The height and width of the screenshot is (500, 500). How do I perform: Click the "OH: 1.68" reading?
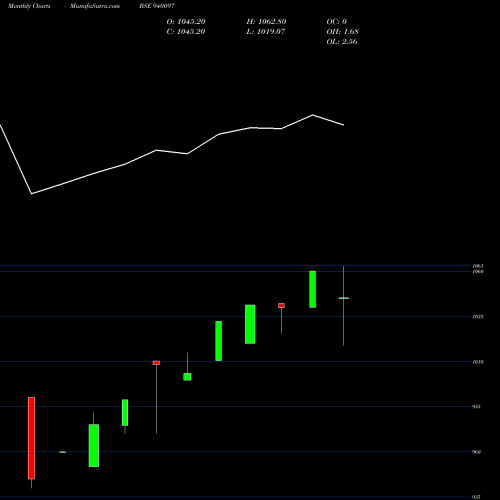click(x=343, y=32)
